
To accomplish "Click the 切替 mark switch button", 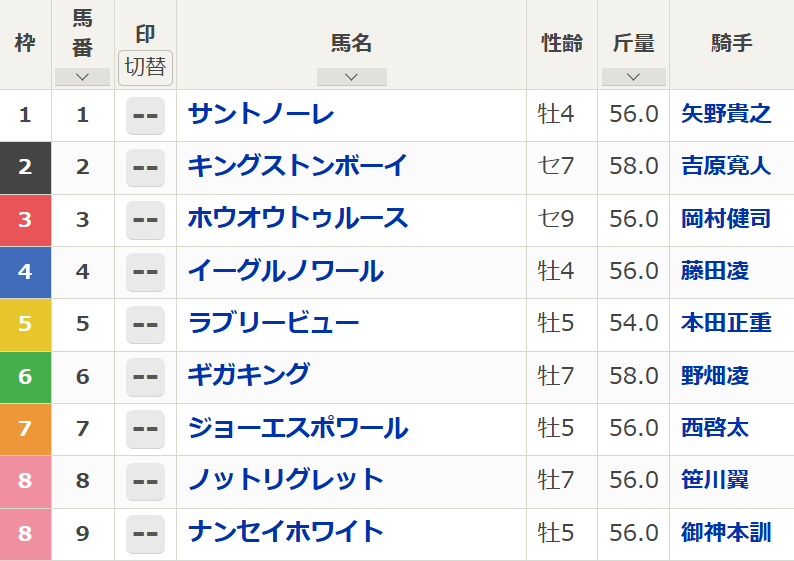I will point(145,68).
